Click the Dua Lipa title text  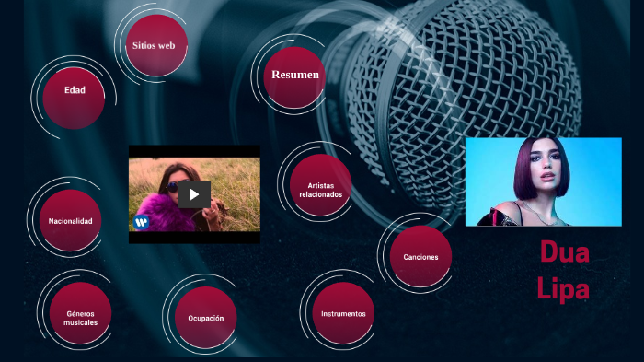tap(563, 270)
